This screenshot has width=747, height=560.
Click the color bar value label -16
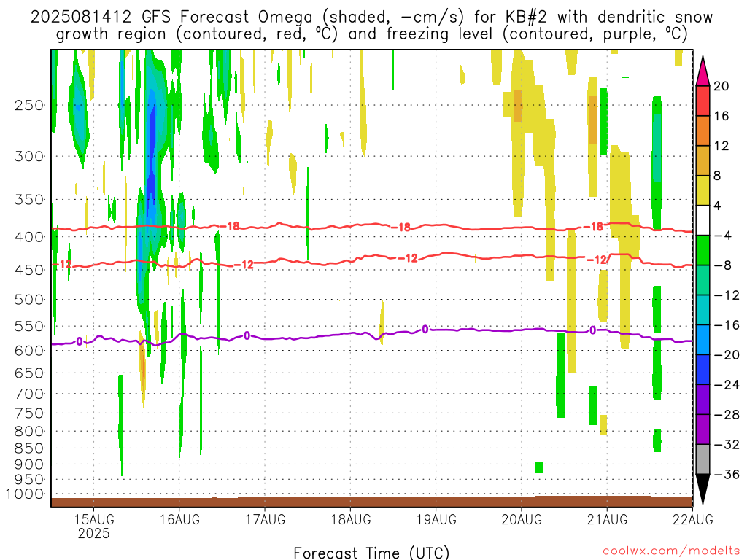[727, 324]
